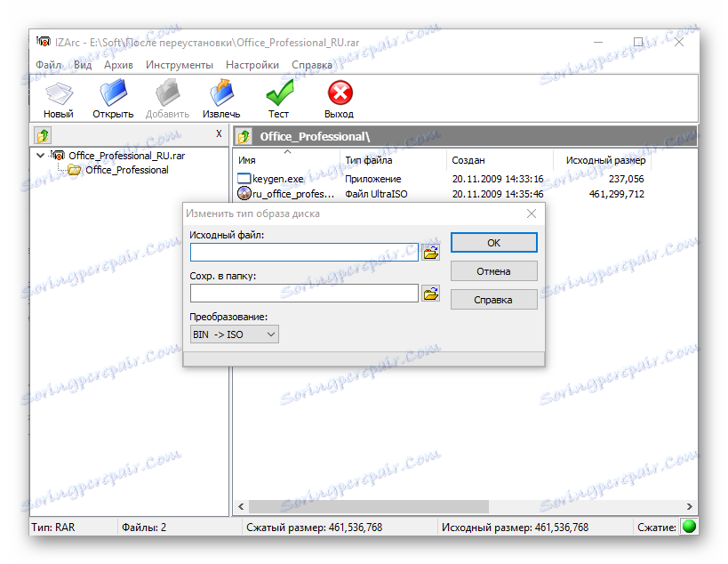Browse for save folder with folder icon
728x564 pixels.
tap(430, 294)
